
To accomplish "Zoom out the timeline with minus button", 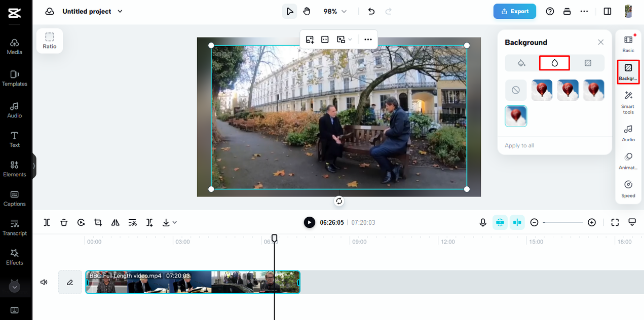I will pos(534,222).
